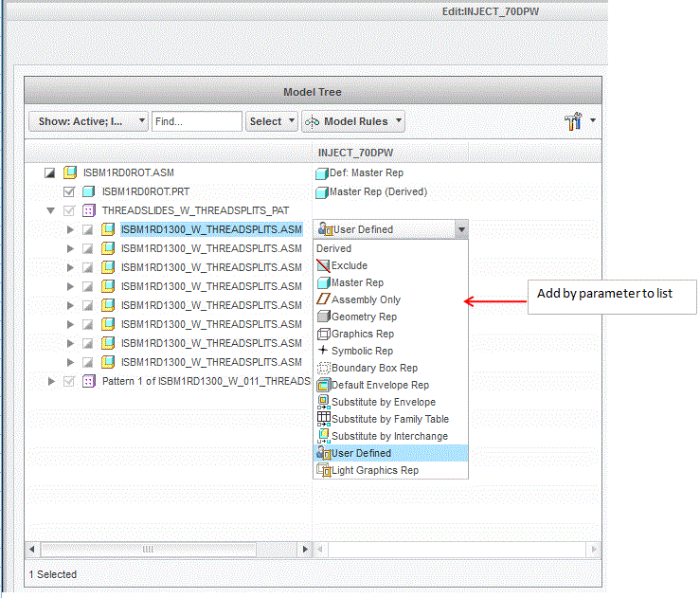700x598 pixels.
Task: Click the Assembly Only parallelogram icon
Action: tap(323, 299)
